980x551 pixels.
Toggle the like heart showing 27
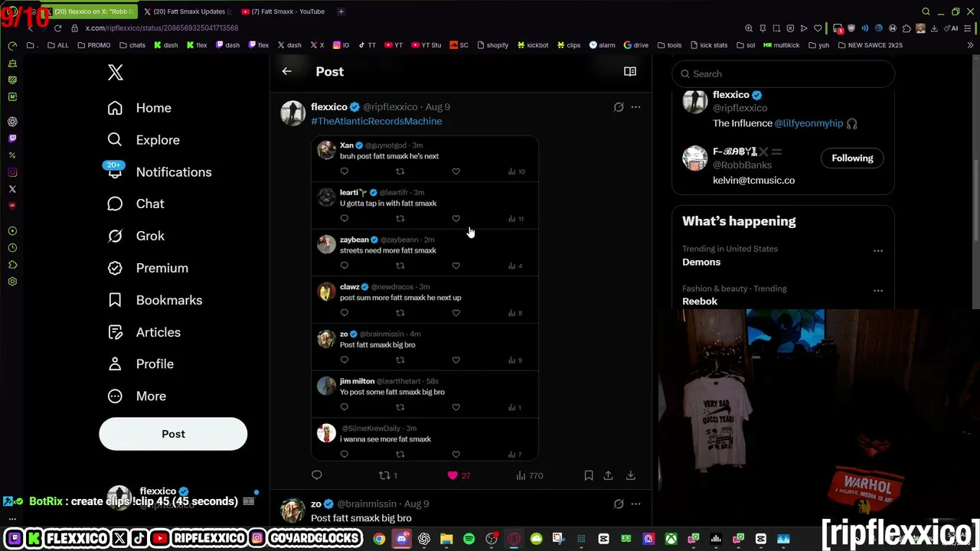tap(459, 475)
